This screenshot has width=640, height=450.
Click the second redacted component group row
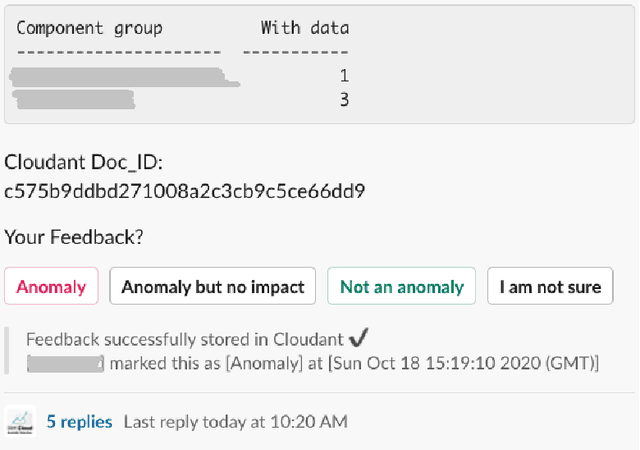73,99
